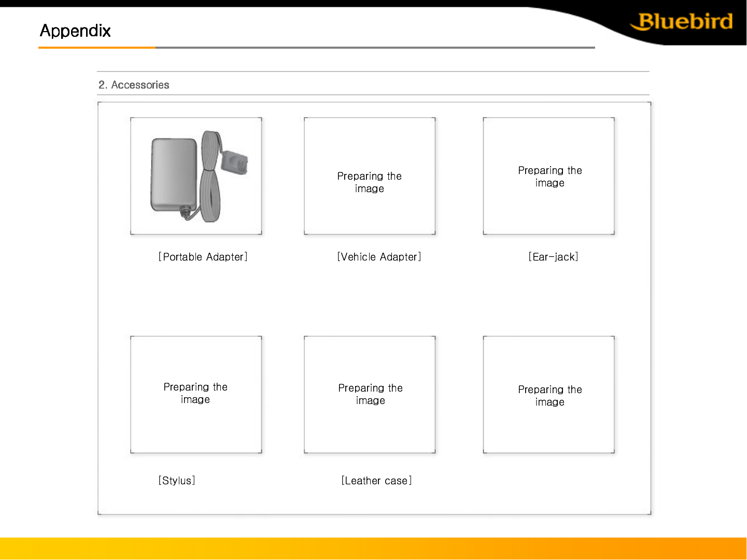This screenshot has height=560, width=747.
Task: Click the [Leather case] caption
Action: pyautogui.click(x=376, y=481)
